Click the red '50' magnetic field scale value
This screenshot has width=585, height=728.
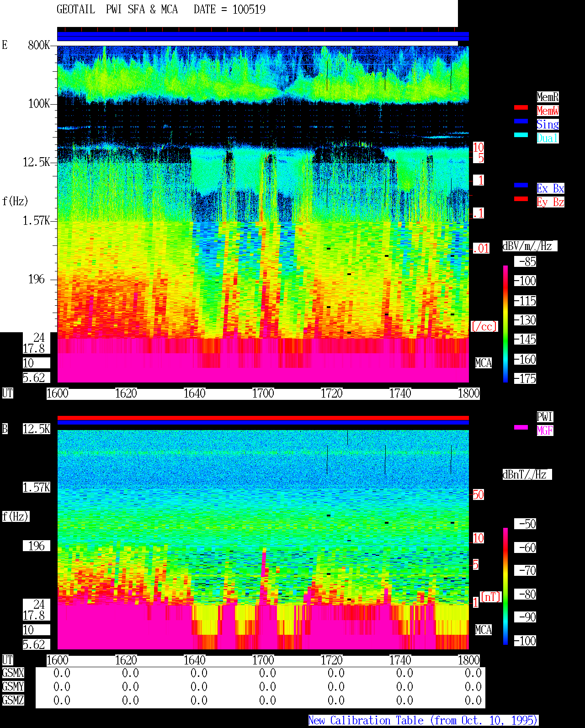(x=478, y=494)
